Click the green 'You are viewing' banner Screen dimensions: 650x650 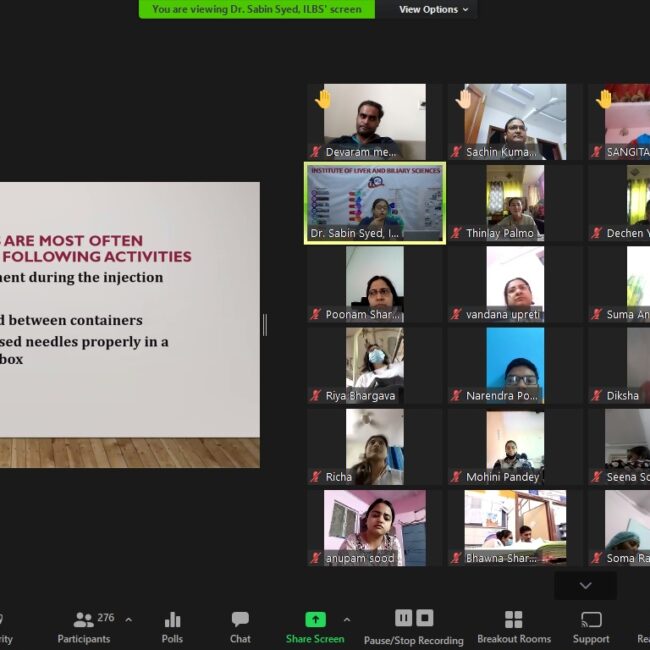tap(257, 10)
